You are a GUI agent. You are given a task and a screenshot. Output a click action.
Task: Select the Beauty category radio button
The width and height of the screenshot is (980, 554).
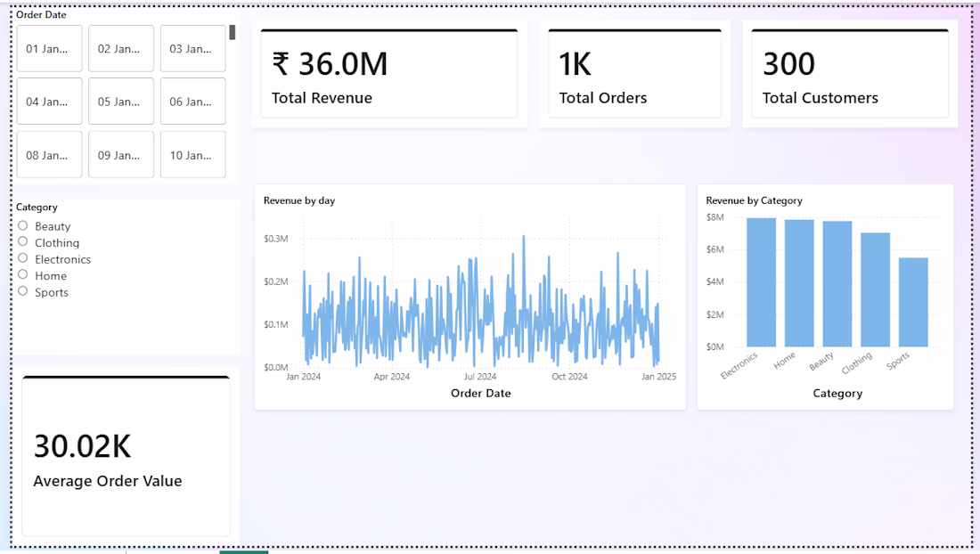(x=23, y=225)
